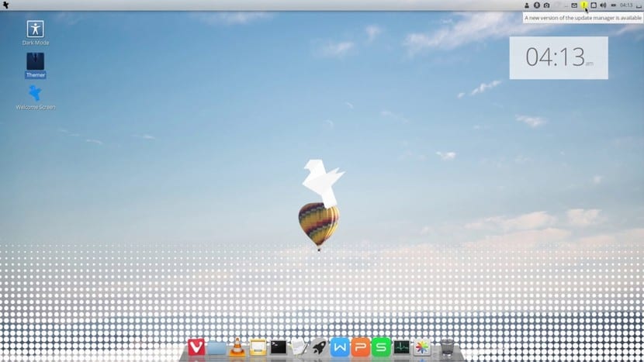Open the terminal from the dock

[279, 348]
